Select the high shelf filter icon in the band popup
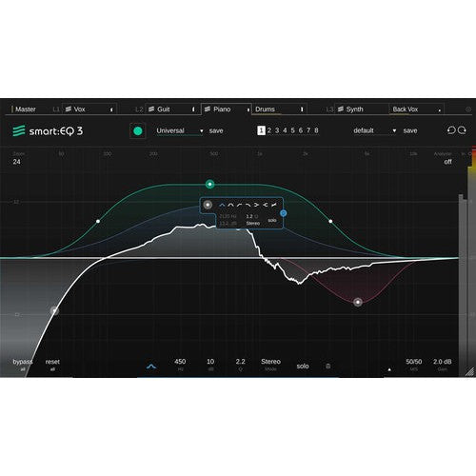This screenshot has width=476, height=476. [248, 205]
